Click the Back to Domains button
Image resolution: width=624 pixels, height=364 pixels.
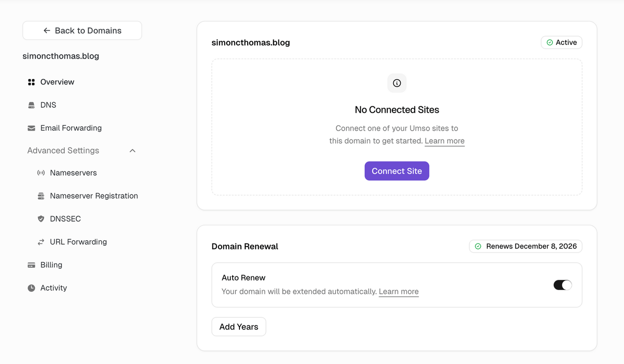[82, 30]
